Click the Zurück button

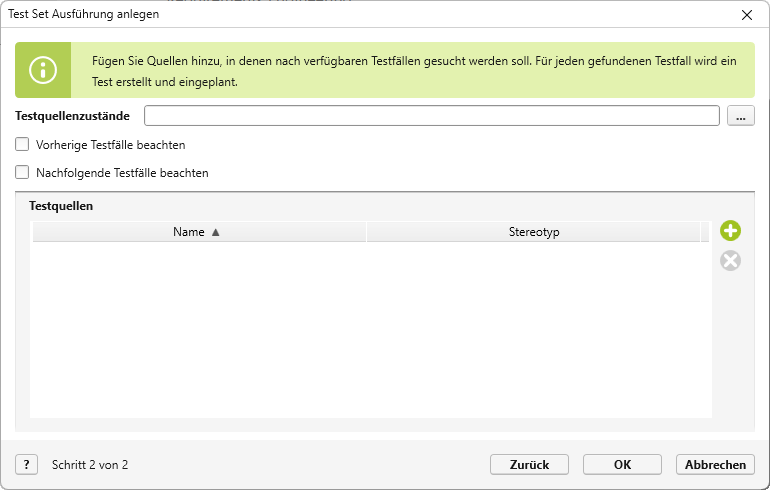point(529,465)
